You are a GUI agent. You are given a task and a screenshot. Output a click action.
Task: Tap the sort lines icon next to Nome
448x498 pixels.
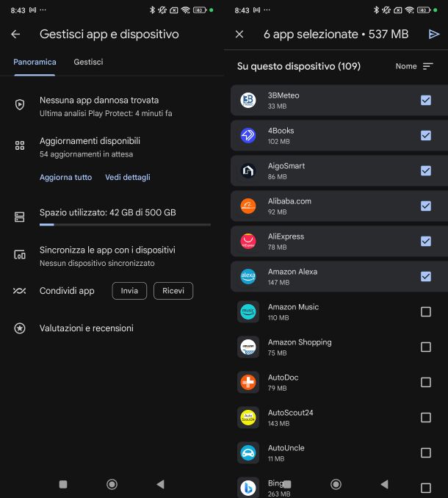pos(428,66)
